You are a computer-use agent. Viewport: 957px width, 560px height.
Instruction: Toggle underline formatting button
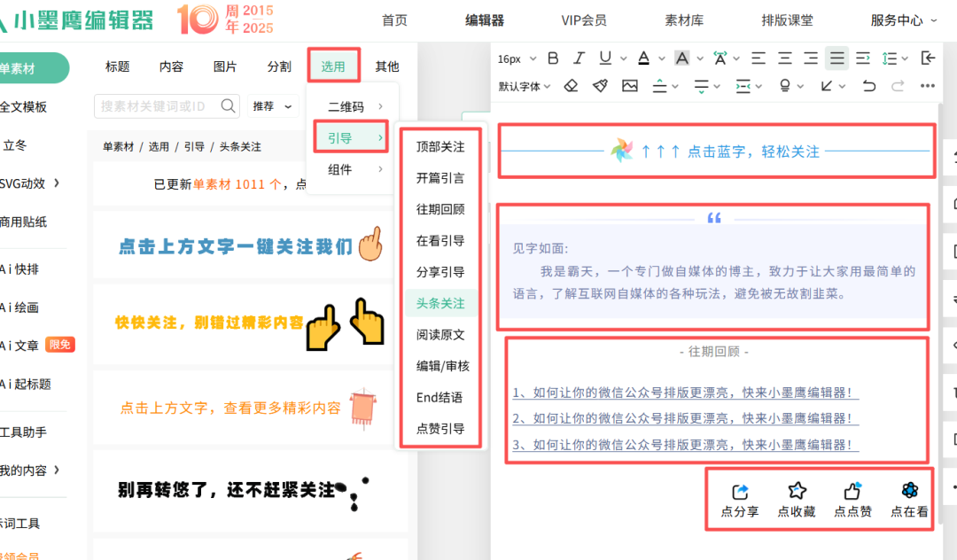pyautogui.click(x=605, y=58)
